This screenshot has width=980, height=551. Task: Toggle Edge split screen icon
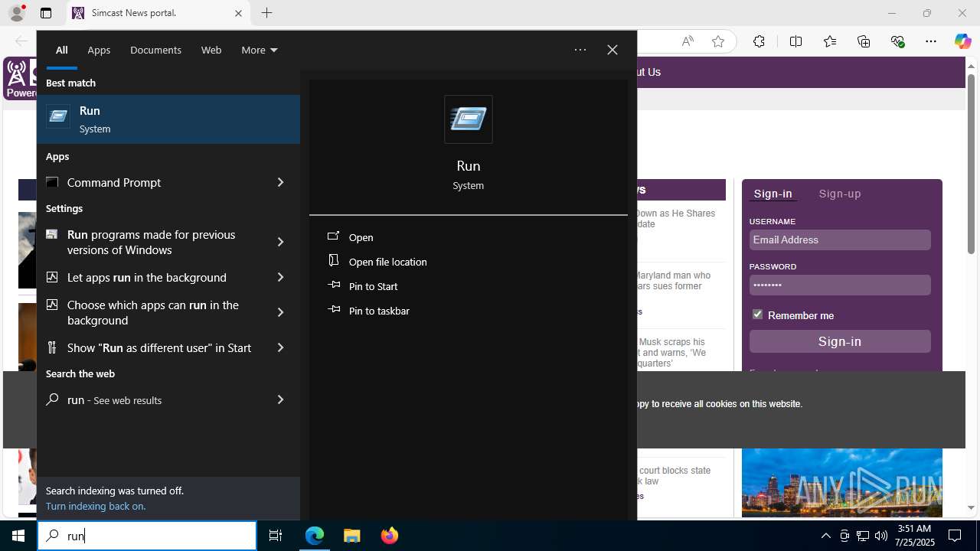[x=795, y=41]
